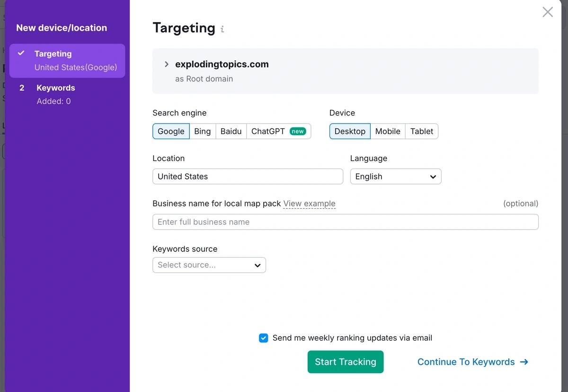Close the Targeting dialog with X

point(548,12)
